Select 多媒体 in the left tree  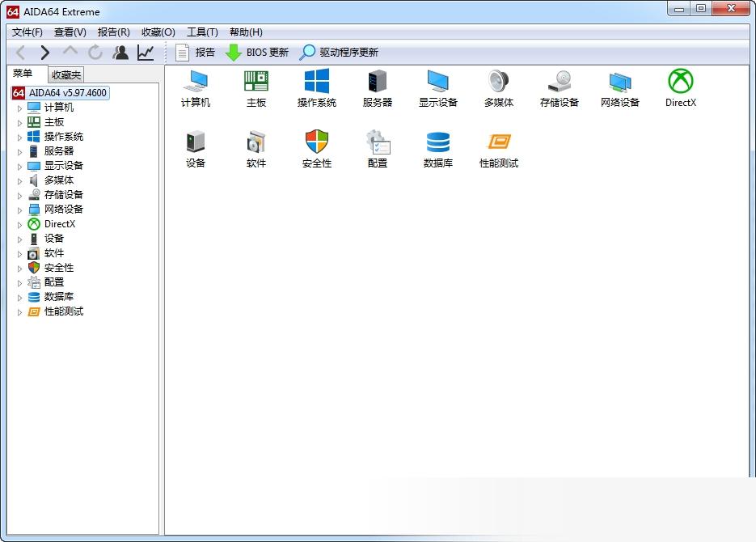[x=59, y=180]
